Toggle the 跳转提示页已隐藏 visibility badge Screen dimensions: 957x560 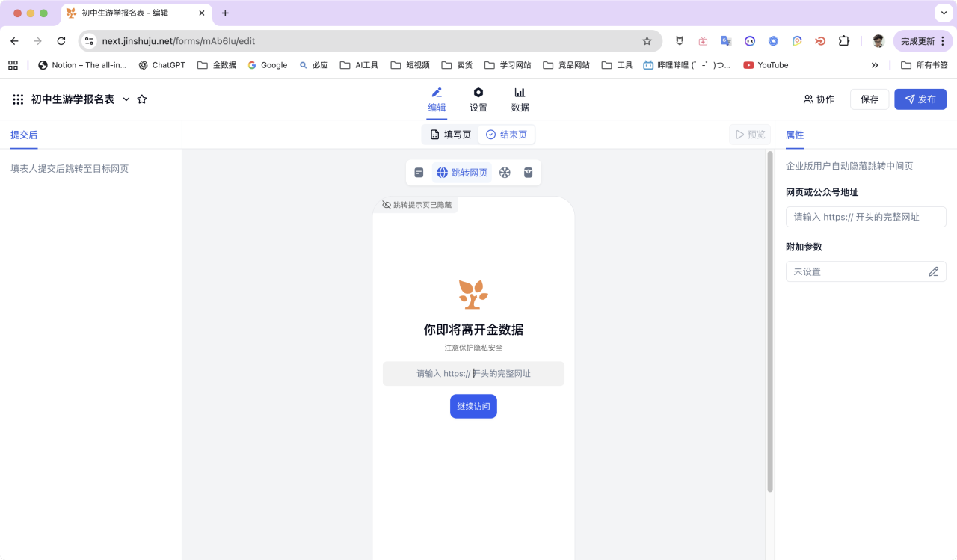coord(416,205)
